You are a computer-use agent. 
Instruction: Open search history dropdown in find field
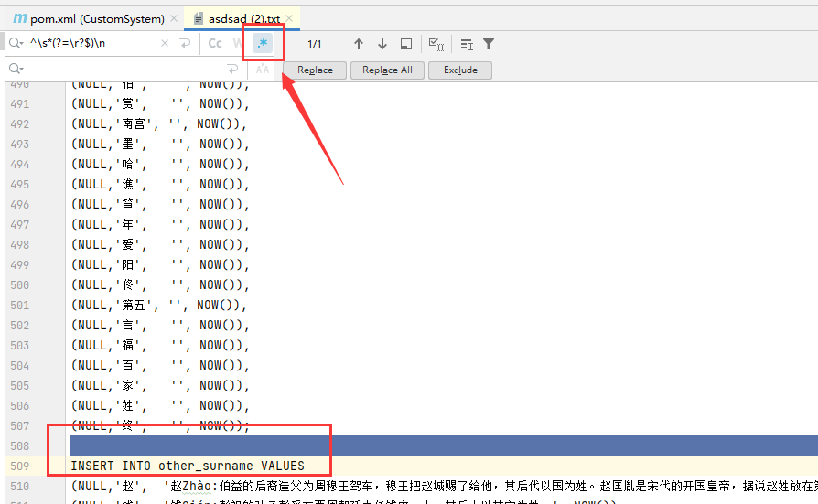16,43
